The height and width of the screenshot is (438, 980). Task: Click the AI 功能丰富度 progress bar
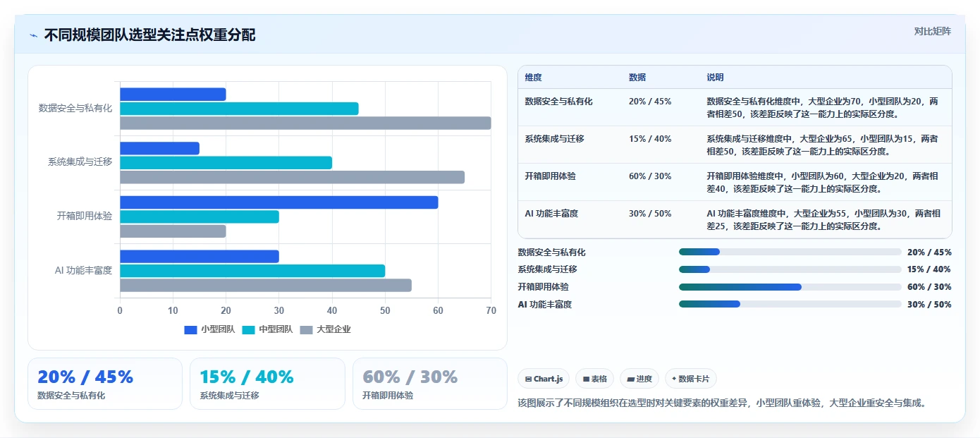click(x=790, y=305)
